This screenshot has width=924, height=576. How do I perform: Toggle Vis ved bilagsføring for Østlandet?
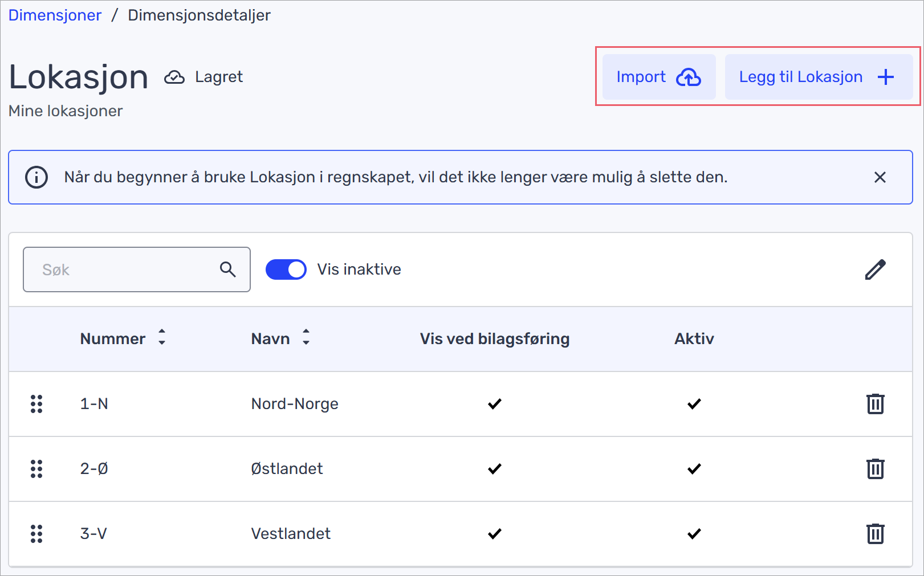coord(494,469)
